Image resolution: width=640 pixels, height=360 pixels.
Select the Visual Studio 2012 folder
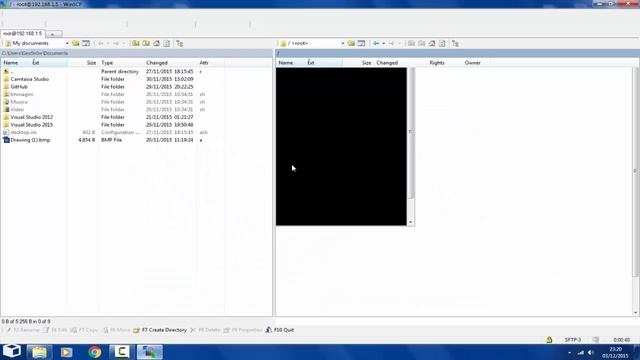pyautogui.click(x=31, y=117)
